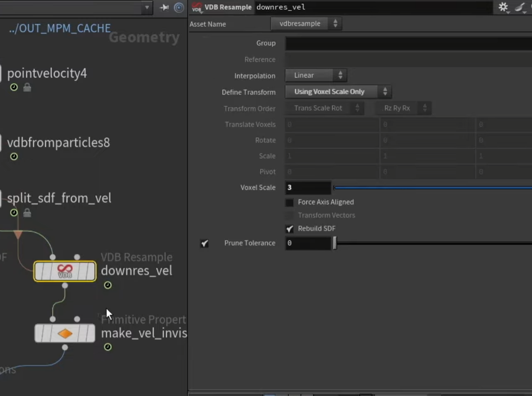Click the Prune Tolerance value field
The image size is (532, 396).
[x=308, y=243]
